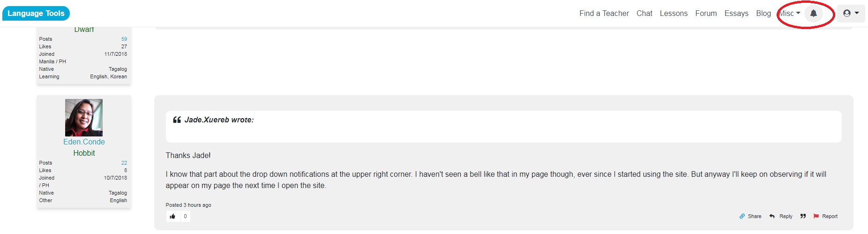Open the Chat page

[x=644, y=14]
